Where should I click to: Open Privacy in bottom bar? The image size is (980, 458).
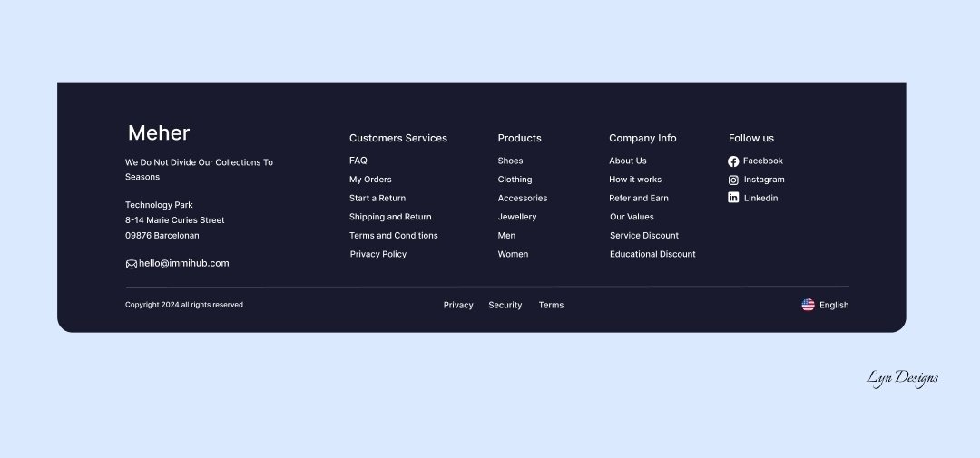pos(459,305)
